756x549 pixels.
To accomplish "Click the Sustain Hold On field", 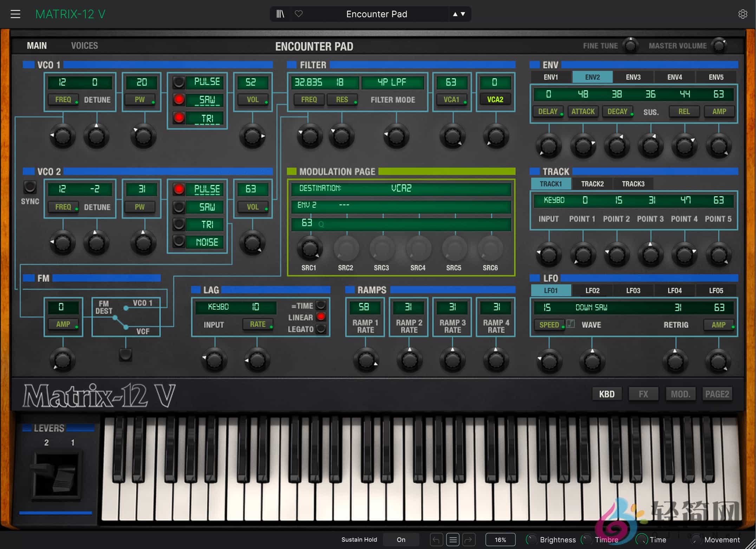I will [x=401, y=540].
